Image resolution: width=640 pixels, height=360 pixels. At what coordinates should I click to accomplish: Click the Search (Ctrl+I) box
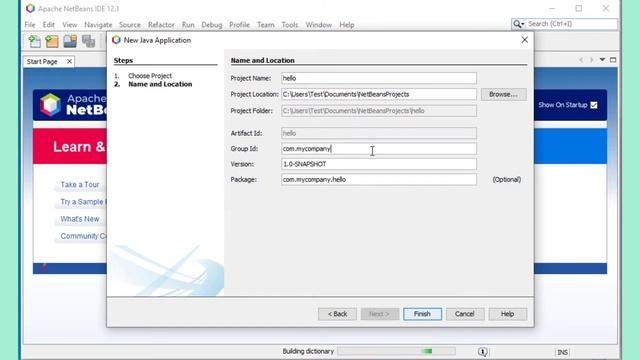click(x=564, y=24)
